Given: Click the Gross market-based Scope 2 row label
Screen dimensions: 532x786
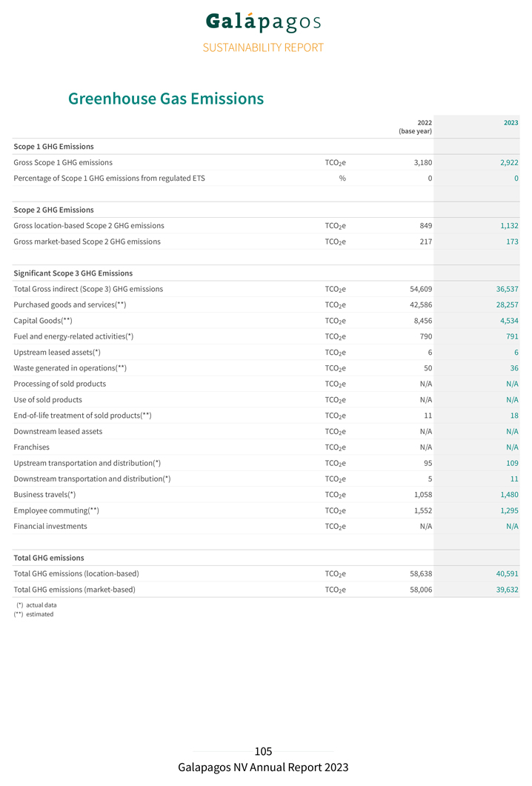Looking at the screenshot, I should (87, 242).
